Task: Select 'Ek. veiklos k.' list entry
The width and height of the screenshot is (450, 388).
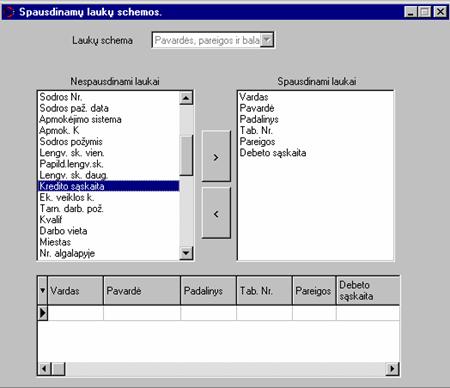Action: 108,197
